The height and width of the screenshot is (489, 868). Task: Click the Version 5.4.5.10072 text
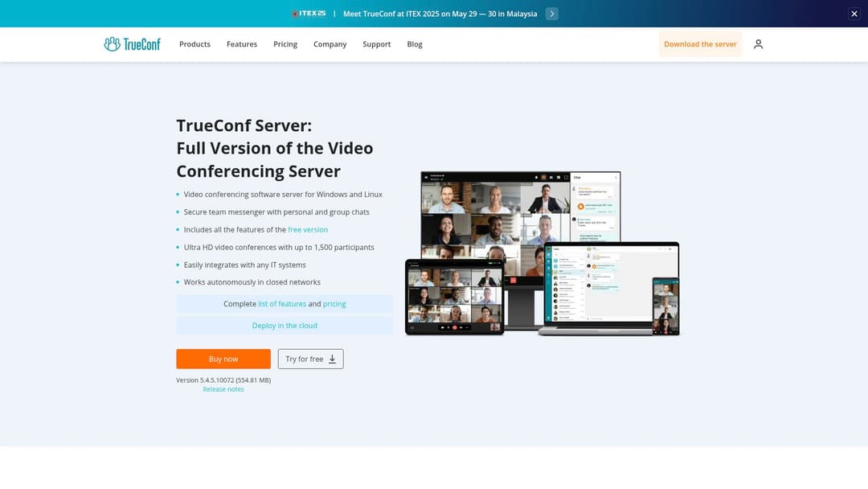pyautogui.click(x=223, y=380)
